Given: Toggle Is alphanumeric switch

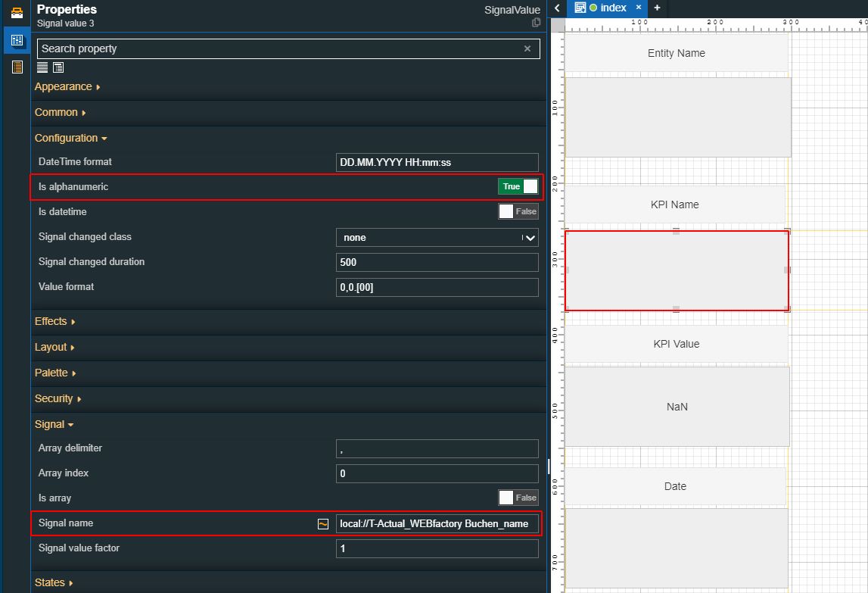Looking at the screenshot, I should [x=518, y=187].
